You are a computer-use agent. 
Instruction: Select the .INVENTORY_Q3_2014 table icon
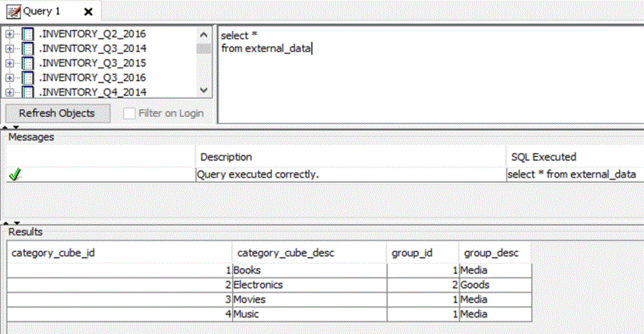(27, 48)
